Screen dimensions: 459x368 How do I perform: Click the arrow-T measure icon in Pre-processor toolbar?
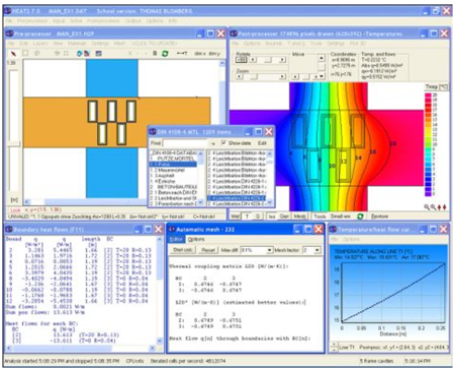182,53
